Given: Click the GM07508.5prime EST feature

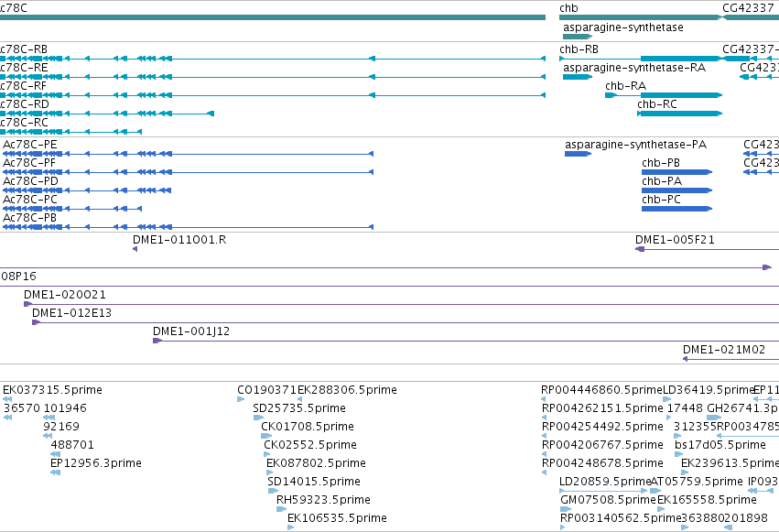Looking at the screenshot, I should (566, 509).
